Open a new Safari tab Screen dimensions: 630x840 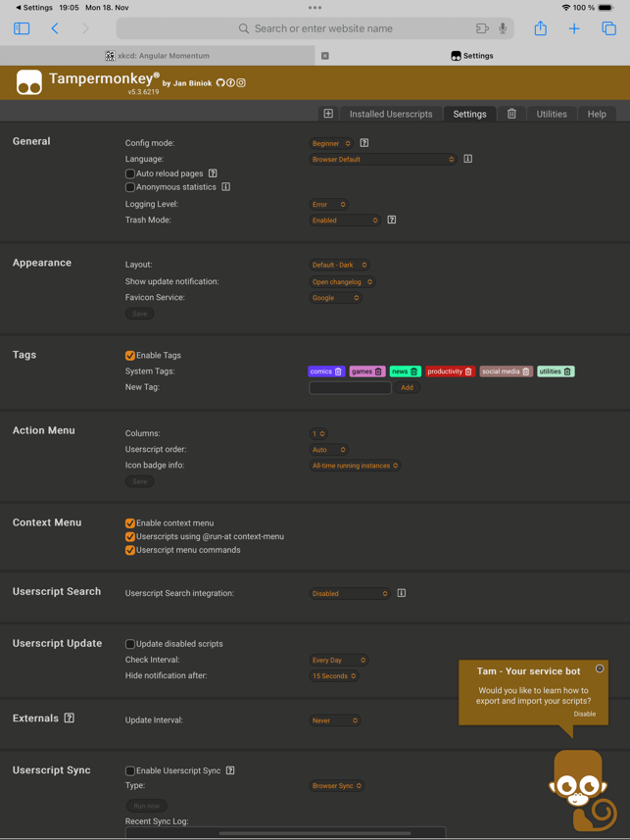574,28
